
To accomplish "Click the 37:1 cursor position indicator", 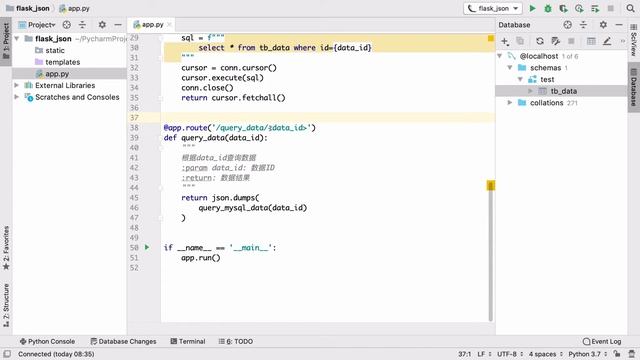I will point(464,354).
